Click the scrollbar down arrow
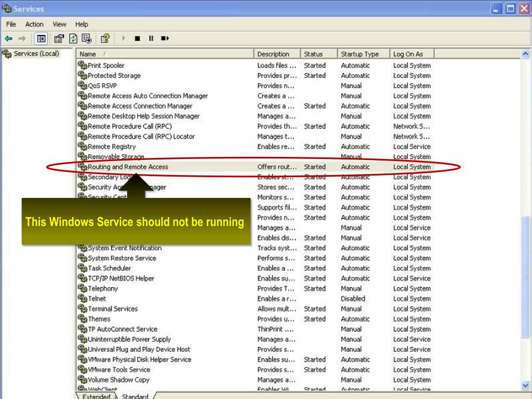This screenshot has width=532, height=399. coord(526,385)
